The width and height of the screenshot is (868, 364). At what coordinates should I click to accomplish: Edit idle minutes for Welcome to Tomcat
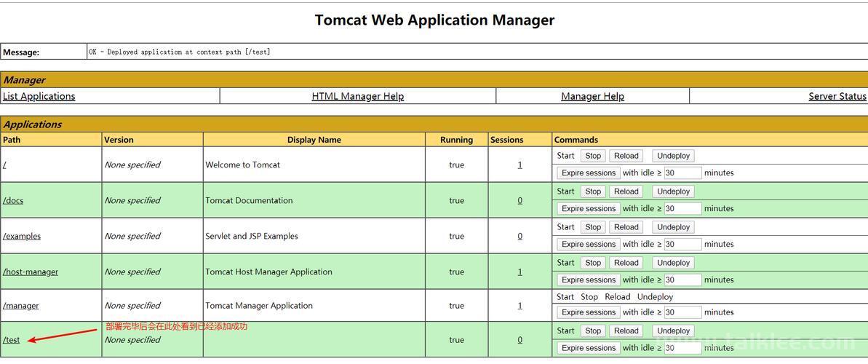pyautogui.click(x=683, y=173)
